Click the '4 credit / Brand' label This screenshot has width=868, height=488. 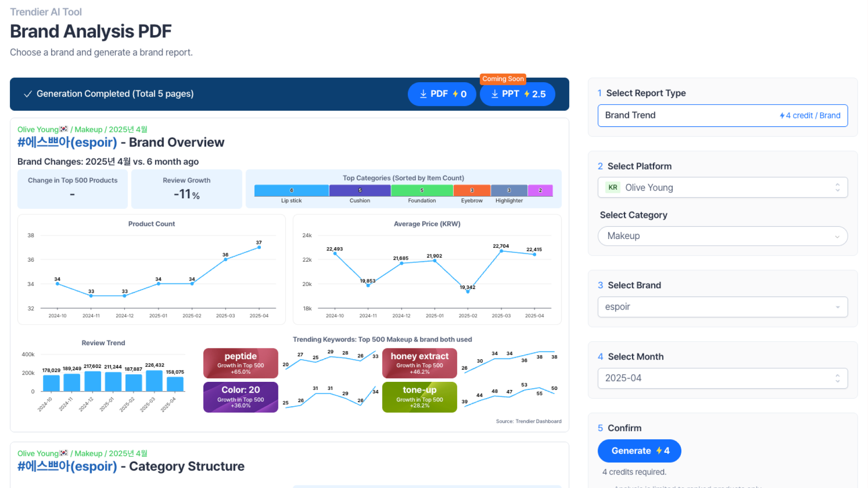810,116
